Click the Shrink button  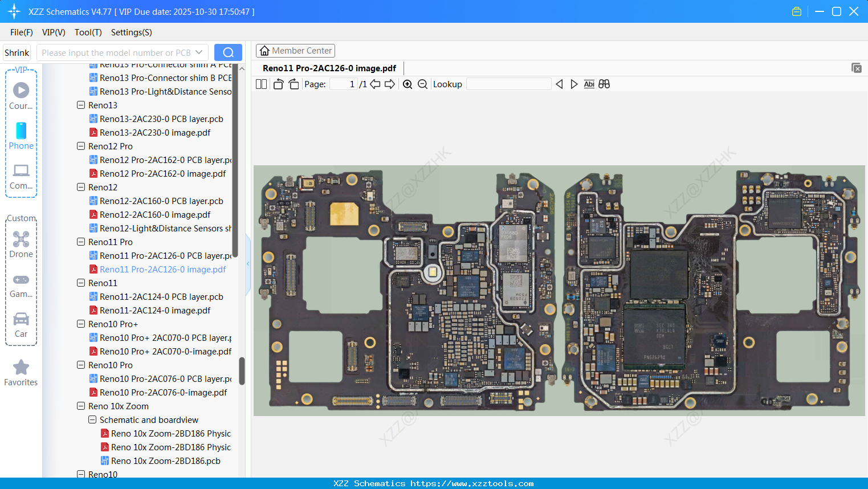click(17, 52)
